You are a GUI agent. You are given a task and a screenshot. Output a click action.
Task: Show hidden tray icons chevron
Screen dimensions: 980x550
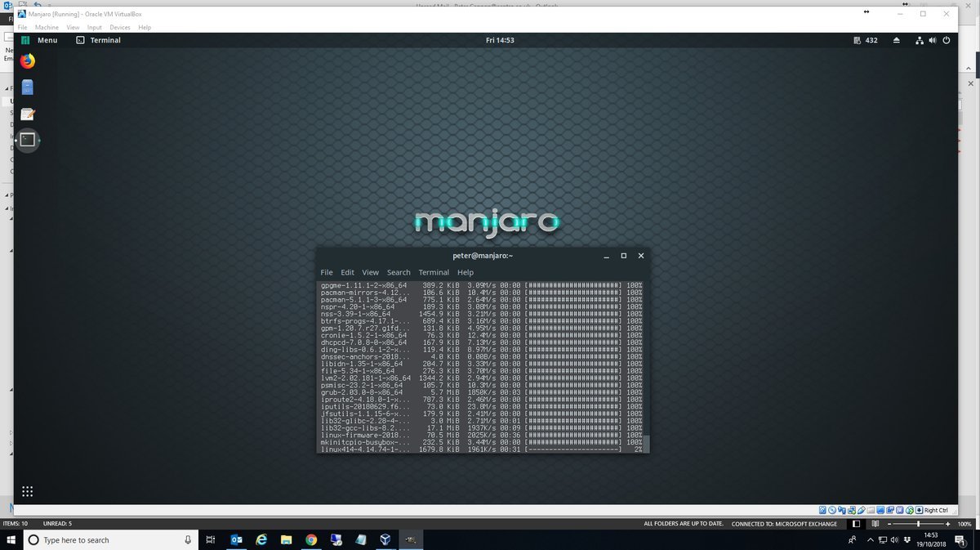coord(871,539)
